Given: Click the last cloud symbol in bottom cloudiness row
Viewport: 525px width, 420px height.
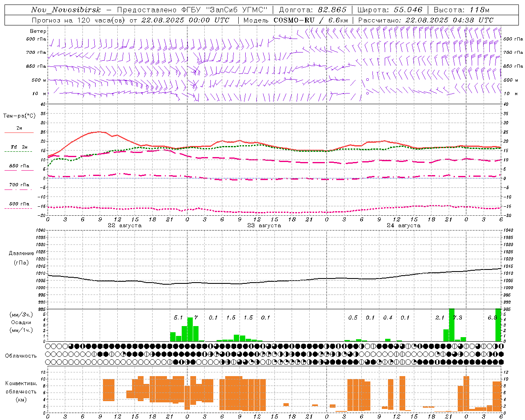Looking at the screenshot, I should pos(501,362).
